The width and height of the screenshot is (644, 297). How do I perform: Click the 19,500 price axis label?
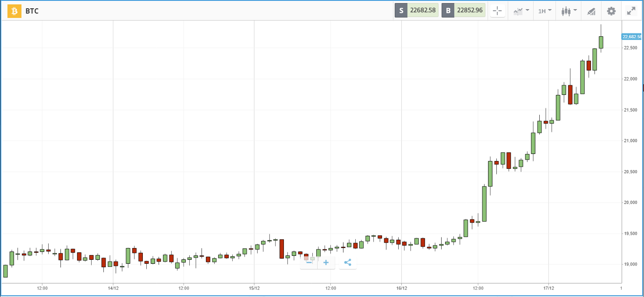[630, 234]
